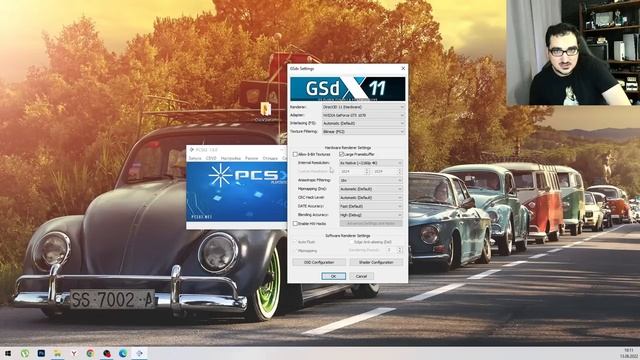Click the PCSX2 splash banner image
Image resolution: width=640 pixels, height=360 pixels.
coord(237,192)
